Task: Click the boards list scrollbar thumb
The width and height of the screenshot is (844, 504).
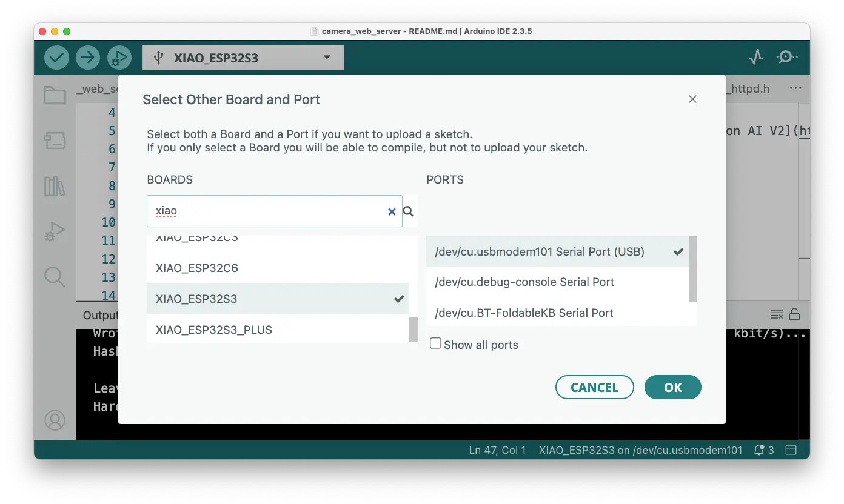Action: (414, 330)
